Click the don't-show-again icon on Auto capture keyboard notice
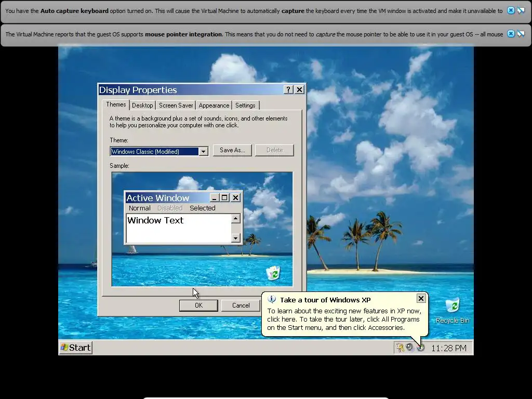The height and width of the screenshot is (399, 532). [521, 10]
